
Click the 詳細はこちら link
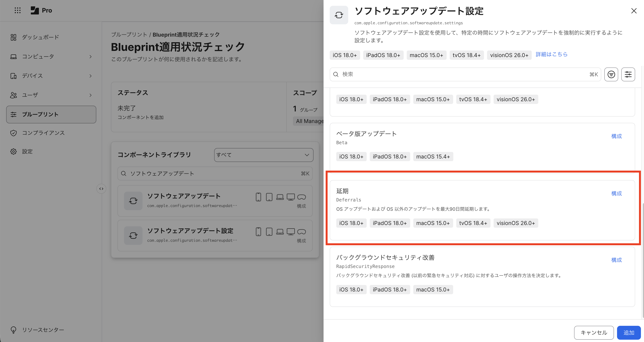[552, 54]
